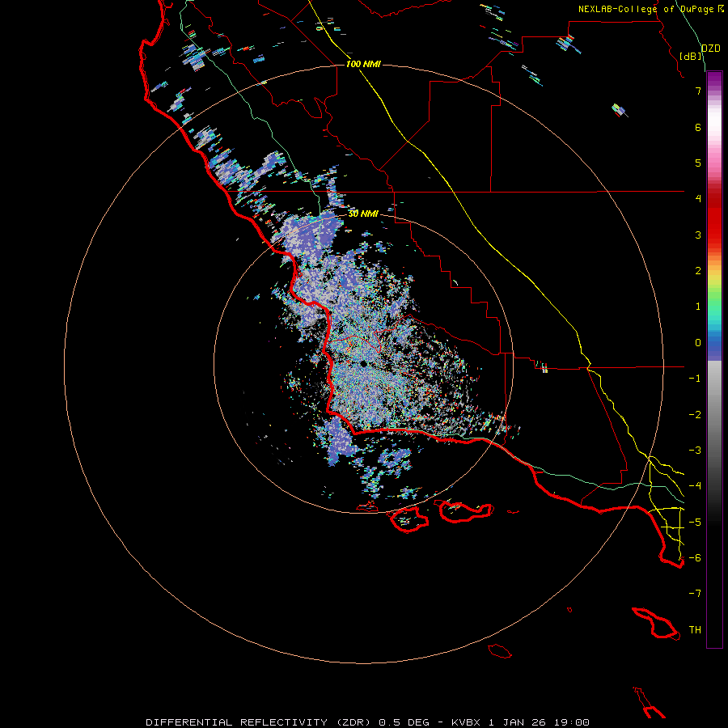Click the -7 value on color scale
This screenshot has height=728, width=728.
pyautogui.click(x=695, y=594)
